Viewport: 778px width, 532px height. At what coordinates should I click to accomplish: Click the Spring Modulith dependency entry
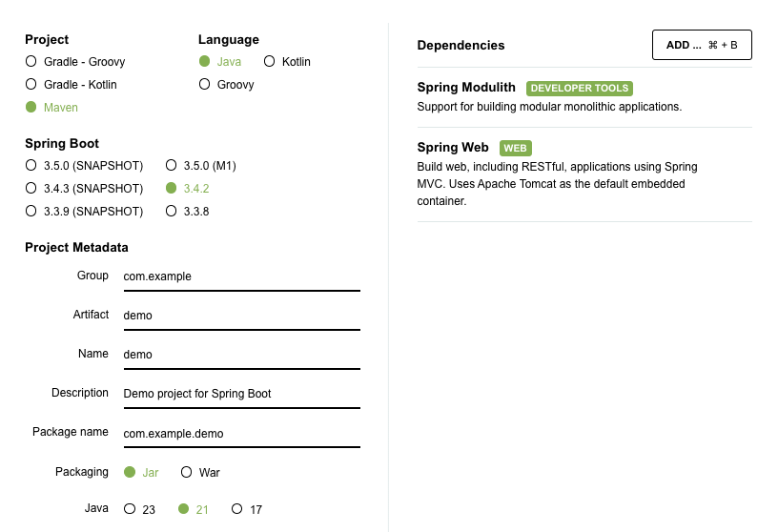pos(584,97)
